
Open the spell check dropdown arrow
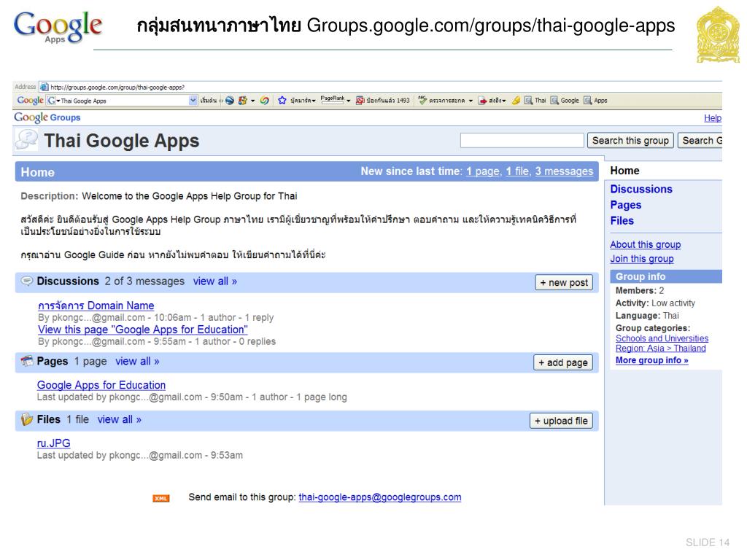coord(471,101)
